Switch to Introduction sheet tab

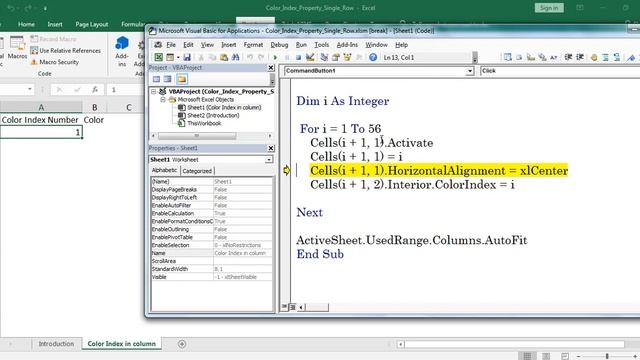click(56, 344)
